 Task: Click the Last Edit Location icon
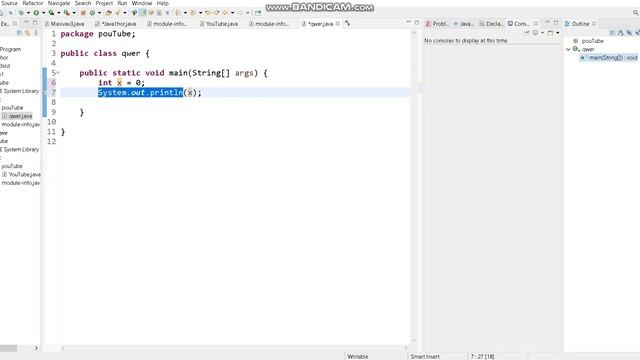point(208,13)
